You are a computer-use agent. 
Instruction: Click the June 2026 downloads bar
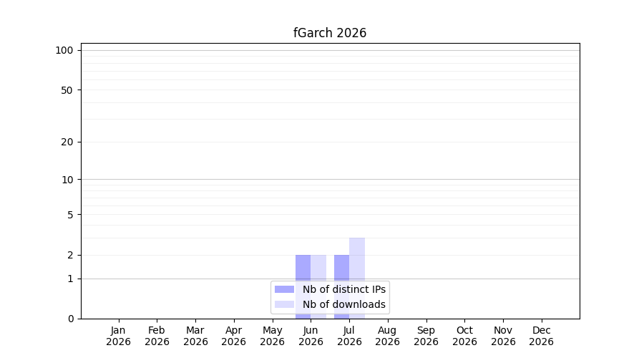coord(318,287)
